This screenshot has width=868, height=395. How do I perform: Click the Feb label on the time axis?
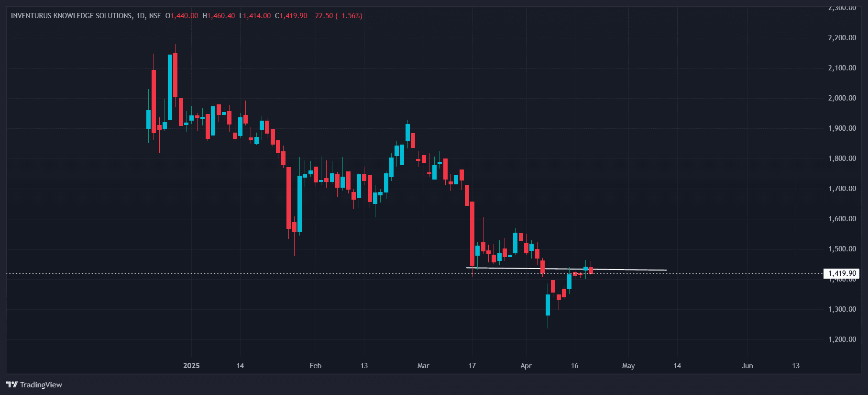[315, 366]
